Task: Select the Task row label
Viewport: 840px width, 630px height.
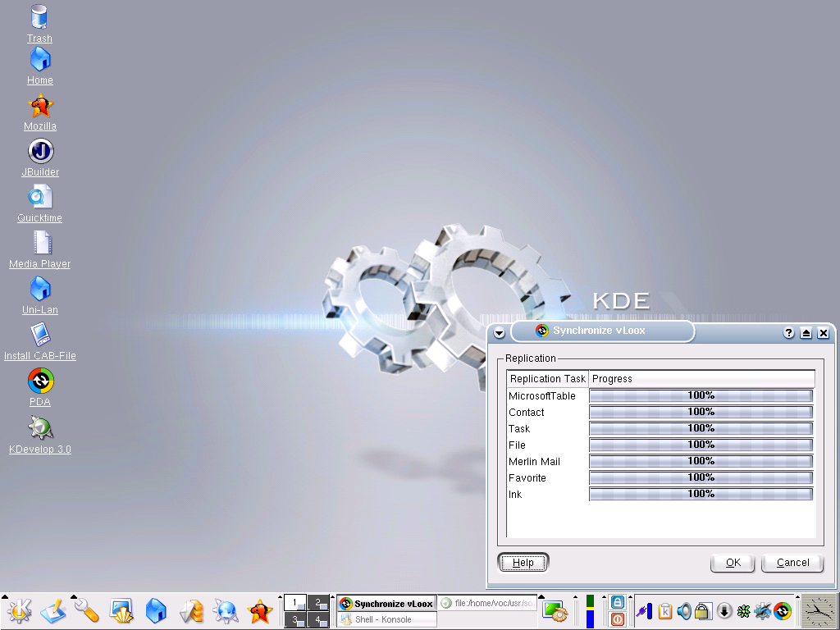Action: pos(519,429)
